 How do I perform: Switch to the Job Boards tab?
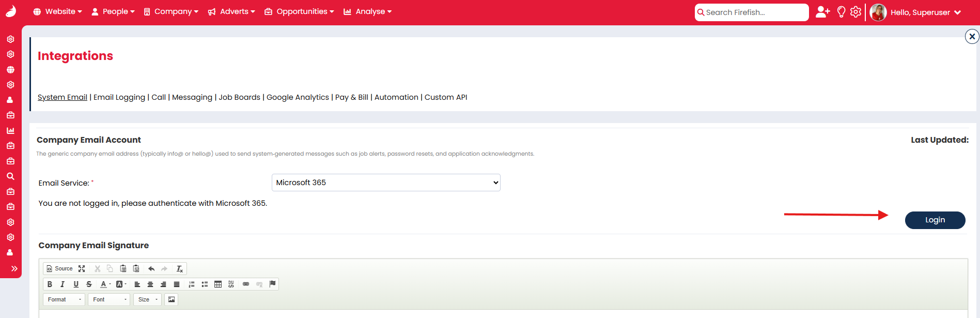(240, 97)
